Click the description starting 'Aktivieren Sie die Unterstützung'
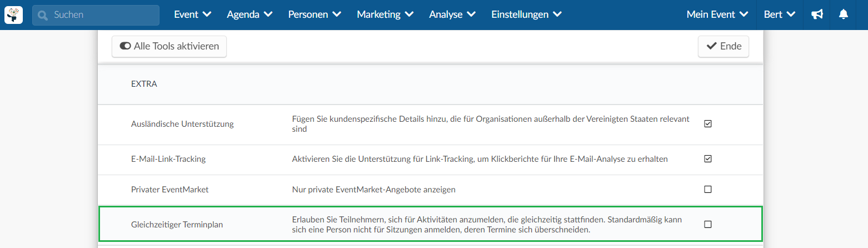Screen dimensions: 868x248 point(480,159)
